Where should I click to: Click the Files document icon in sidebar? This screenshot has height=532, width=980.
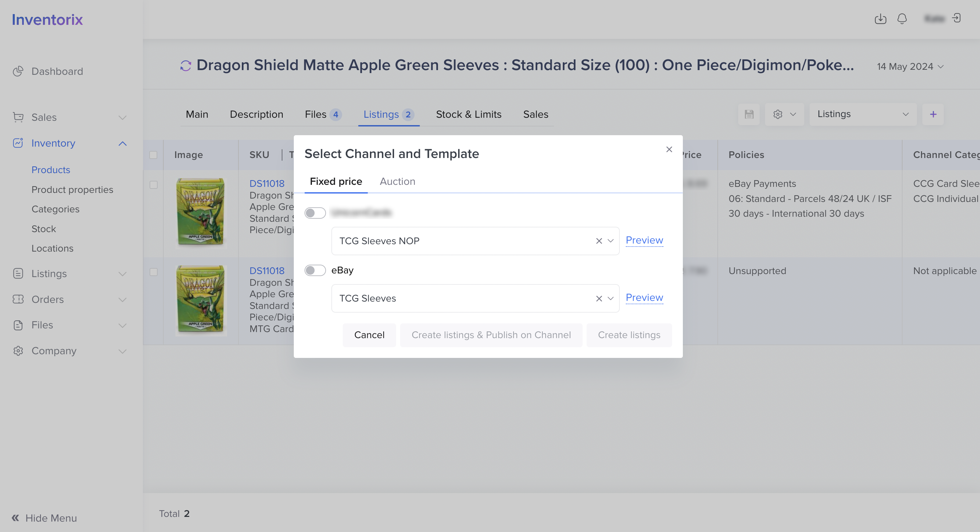pyautogui.click(x=18, y=325)
